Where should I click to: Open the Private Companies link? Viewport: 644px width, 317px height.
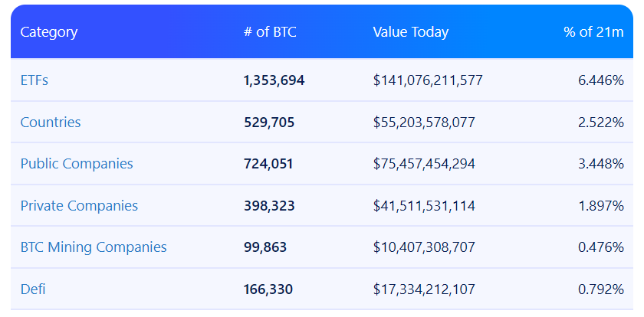tap(79, 206)
